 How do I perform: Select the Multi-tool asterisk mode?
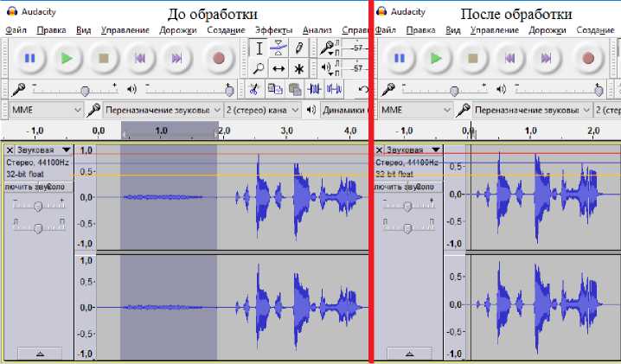click(x=298, y=68)
